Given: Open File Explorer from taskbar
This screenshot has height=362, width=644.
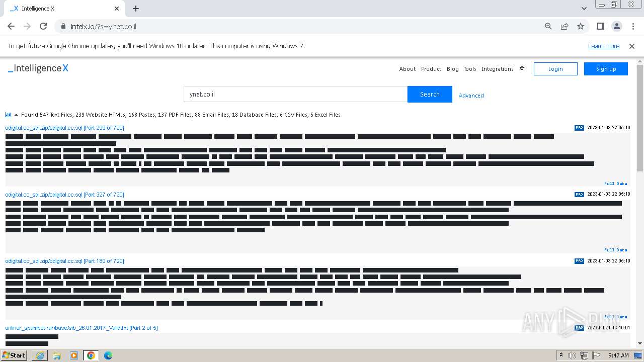Looking at the screenshot, I should pos(57,355).
